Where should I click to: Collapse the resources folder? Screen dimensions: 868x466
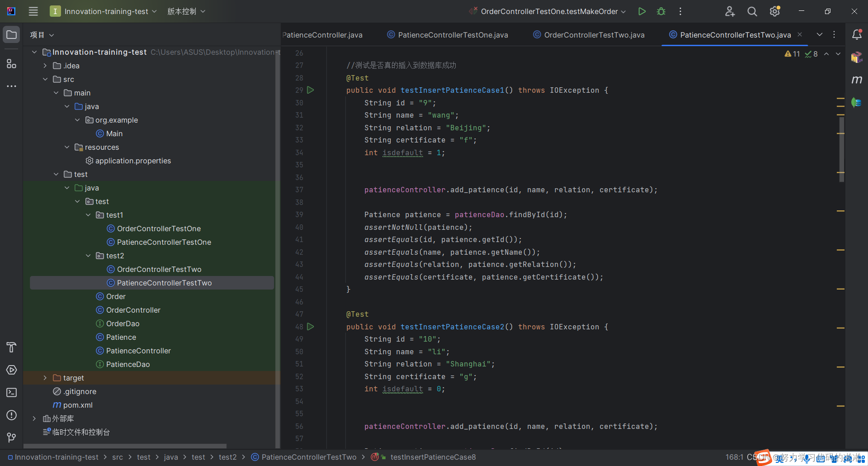click(x=67, y=147)
